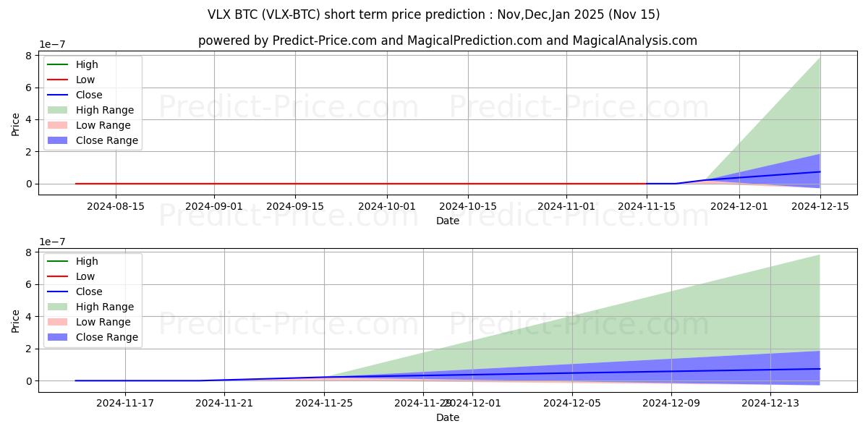Click the 2024-11-17 tick label on bottom chart
Screen dimensions: 868x434
pyautogui.click(x=125, y=403)
